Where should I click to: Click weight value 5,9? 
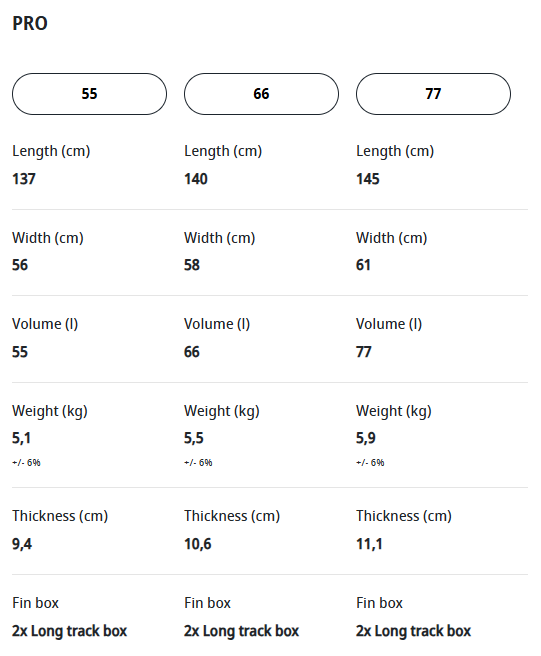pyautogui.click(x=366, y=438)
